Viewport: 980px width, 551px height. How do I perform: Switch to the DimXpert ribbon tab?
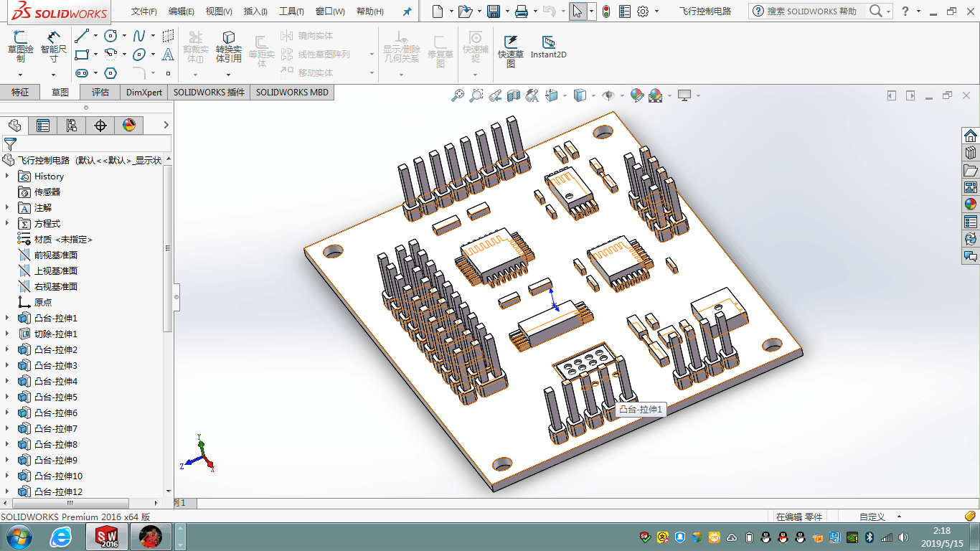(144, 92)
